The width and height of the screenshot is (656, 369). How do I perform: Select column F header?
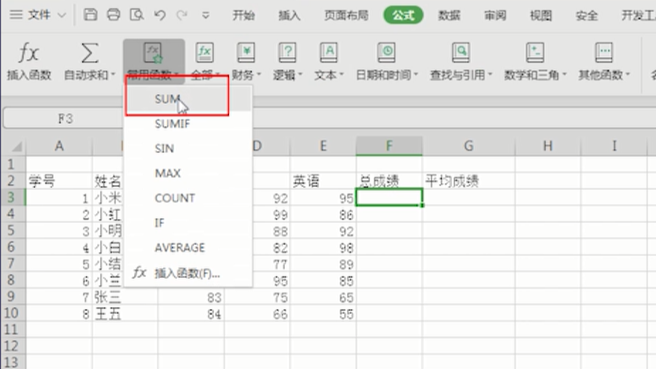tap(389, 146)
